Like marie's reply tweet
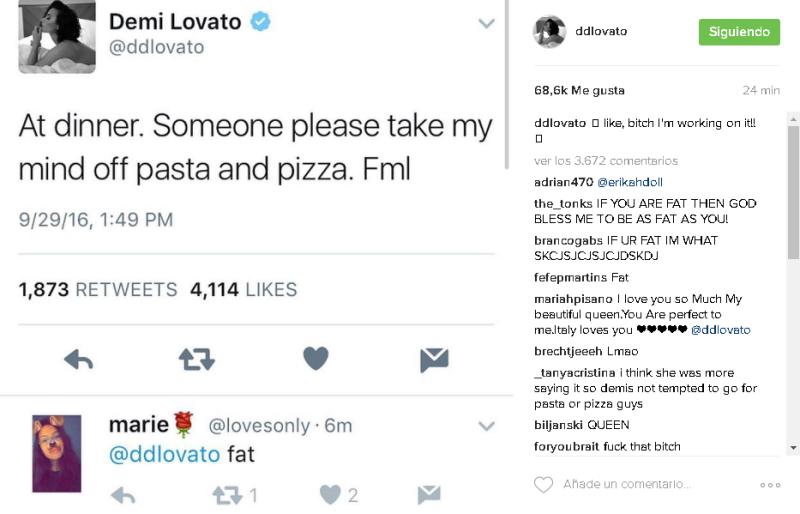The image size is (800, 514). pos(331,494)
